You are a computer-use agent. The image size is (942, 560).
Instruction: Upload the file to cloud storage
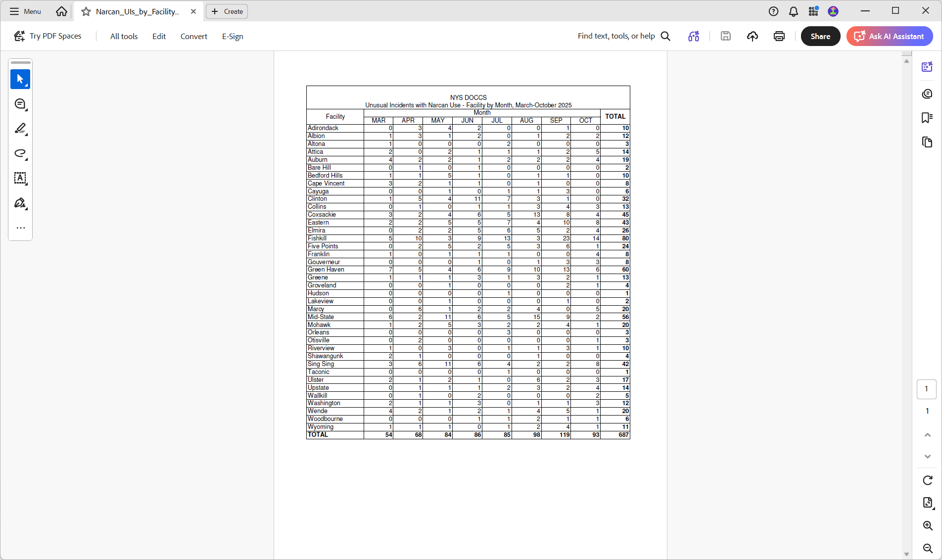[x=753, y=36]
